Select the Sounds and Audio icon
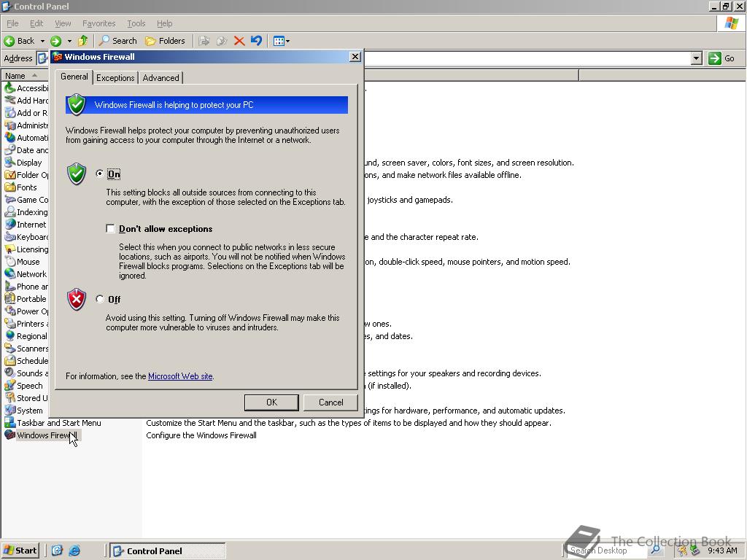 point(10,373)
